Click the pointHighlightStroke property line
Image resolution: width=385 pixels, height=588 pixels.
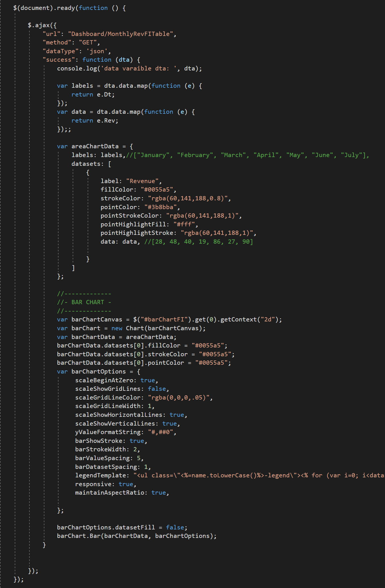pyautogui.click(x=178, y=233)
